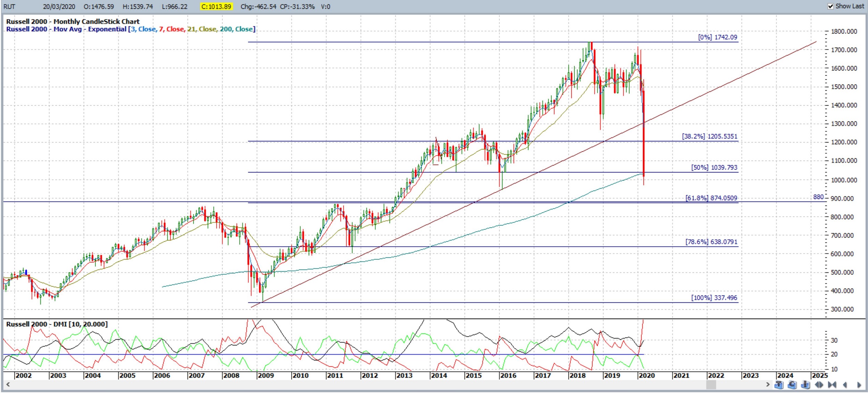Click the yellow highlighted C:1013.89 close value
This screenshot has height=393, width=868.
click(216, 7)
